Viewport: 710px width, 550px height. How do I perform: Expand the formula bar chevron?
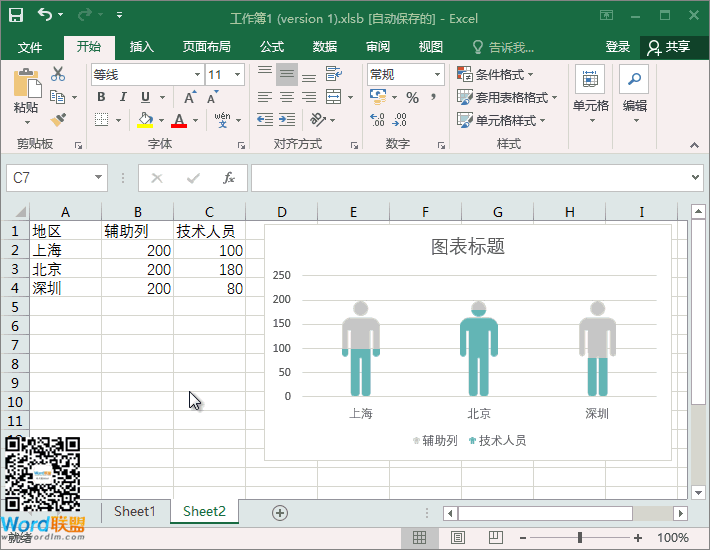pos(696,177)
